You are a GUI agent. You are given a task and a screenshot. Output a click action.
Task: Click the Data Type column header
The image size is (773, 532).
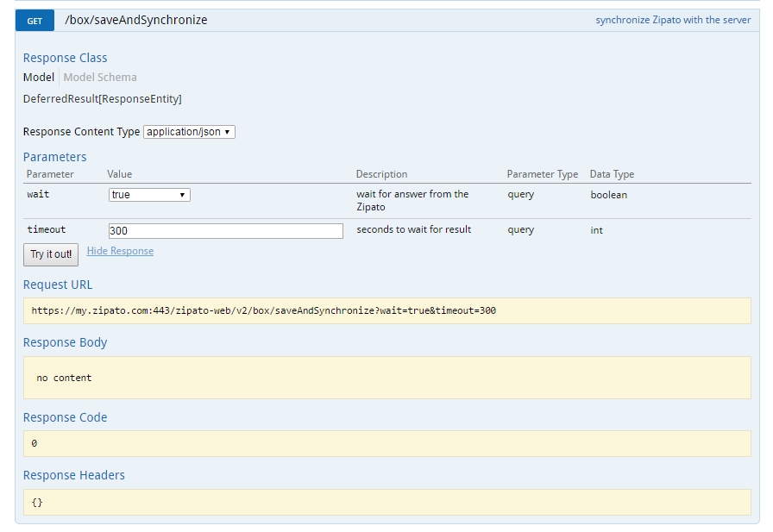pyautogui.click(x=612, y=174)
